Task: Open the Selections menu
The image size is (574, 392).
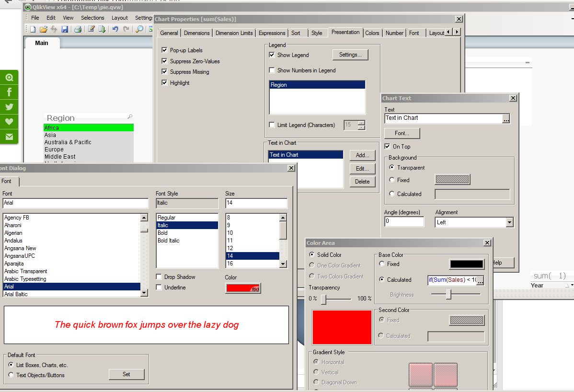Action: coord(92,18)
